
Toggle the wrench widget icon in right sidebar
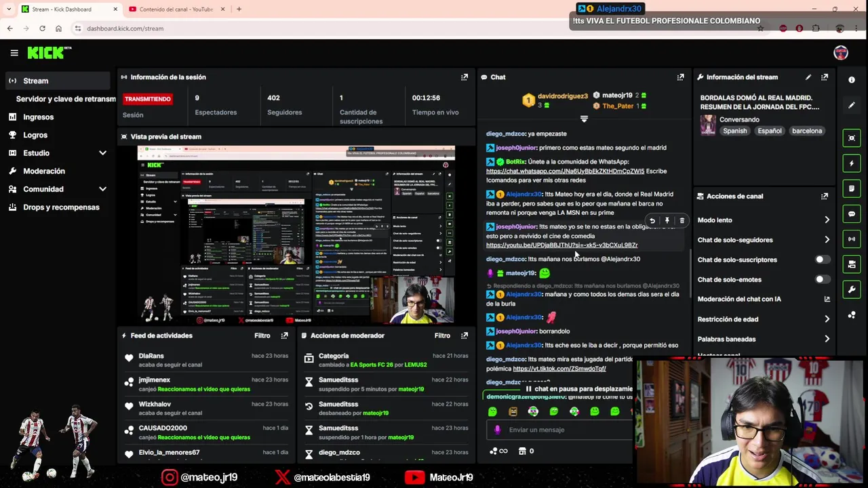click(x=852, y=289)
